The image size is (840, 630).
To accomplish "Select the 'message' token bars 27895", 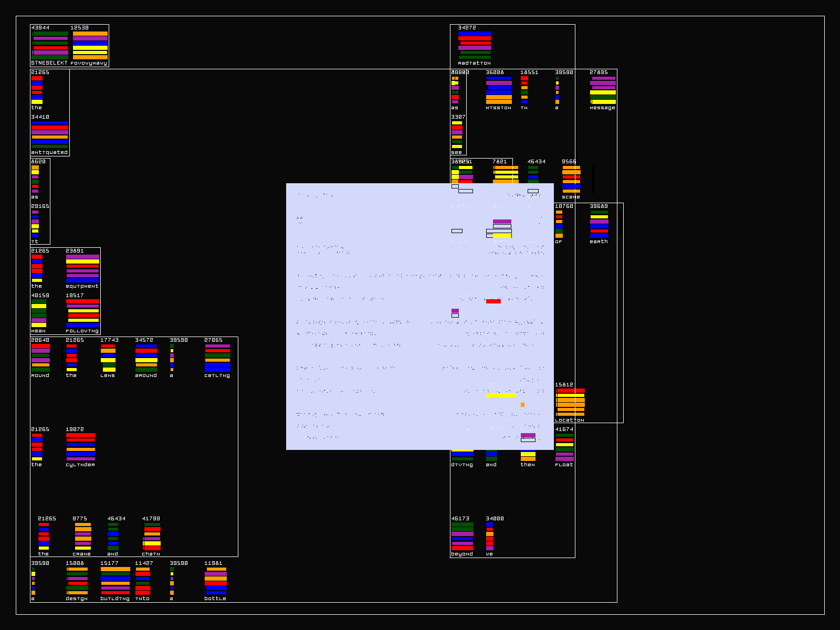I will tap(603, 90).
